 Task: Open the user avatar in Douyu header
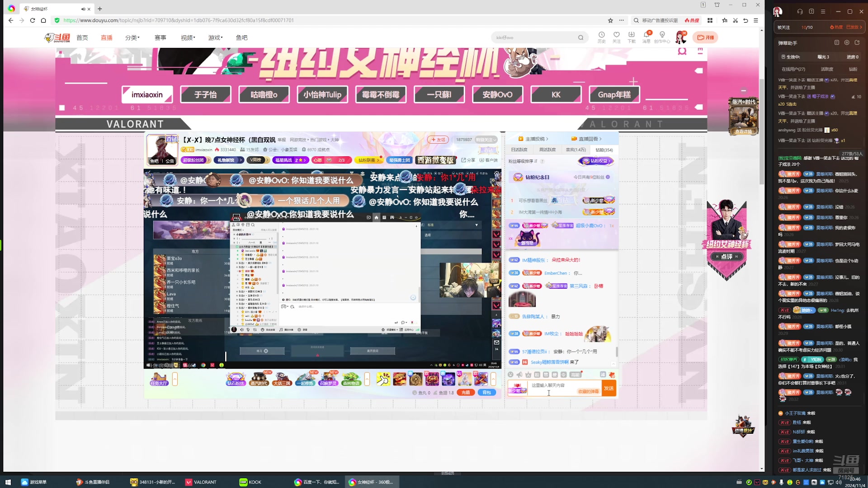coord(681,38)
